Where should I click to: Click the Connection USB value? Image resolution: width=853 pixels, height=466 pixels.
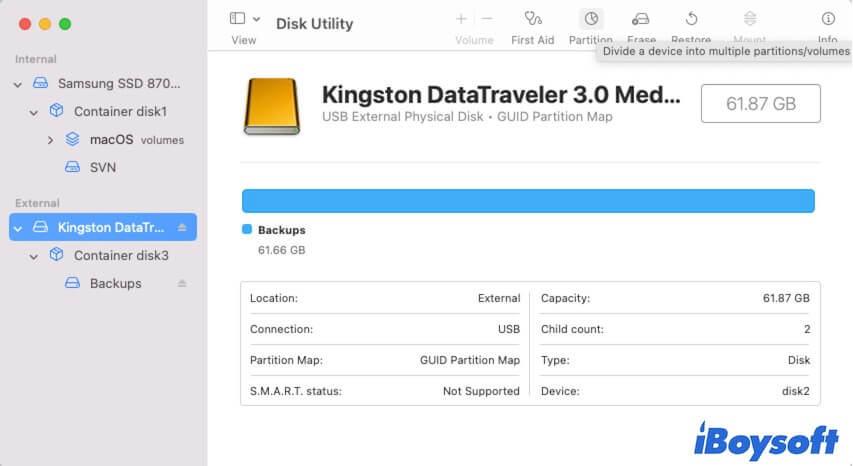[x=509, y=330]
